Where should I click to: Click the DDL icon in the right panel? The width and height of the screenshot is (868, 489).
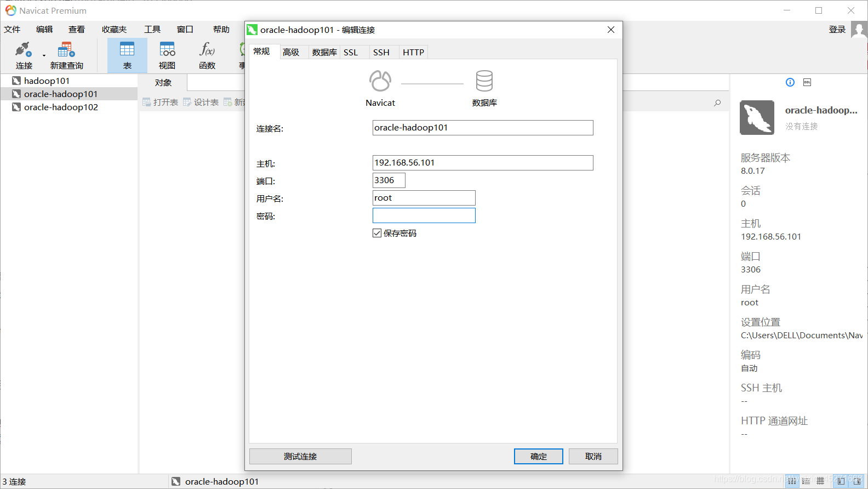pyautogui.click(x=807, y=82)
